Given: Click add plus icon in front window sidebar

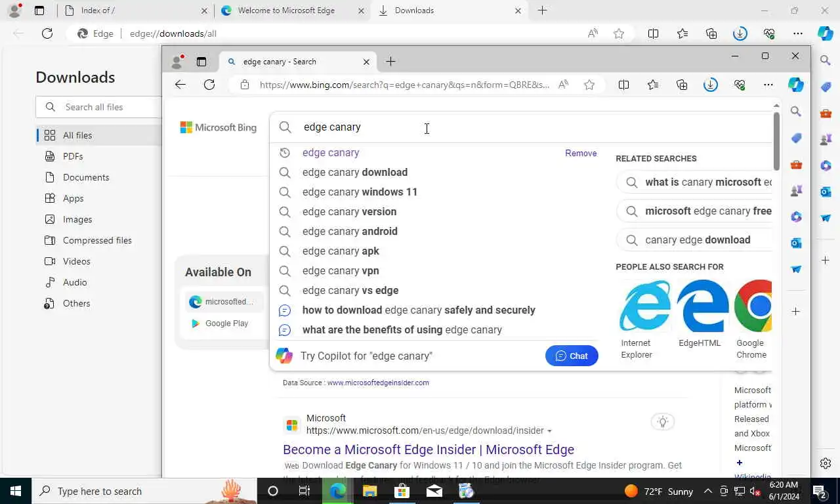Looking at the screenshot, I should [x=795, y=311].
